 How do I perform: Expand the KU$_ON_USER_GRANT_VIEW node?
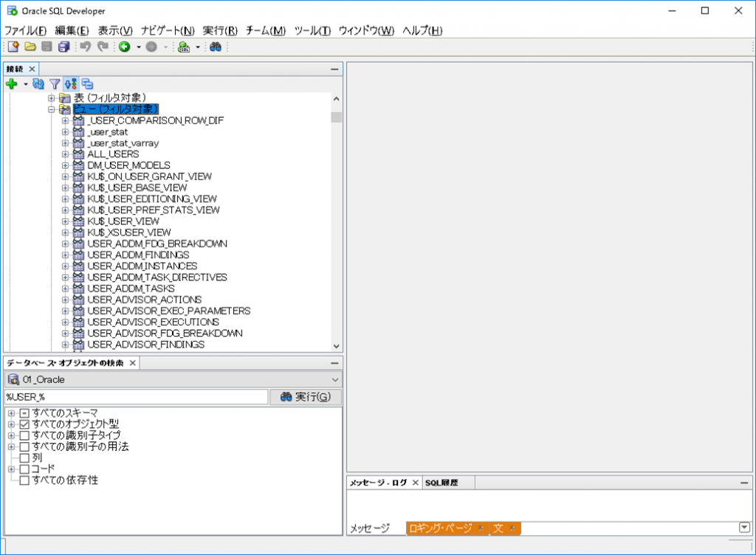[65, 177]
